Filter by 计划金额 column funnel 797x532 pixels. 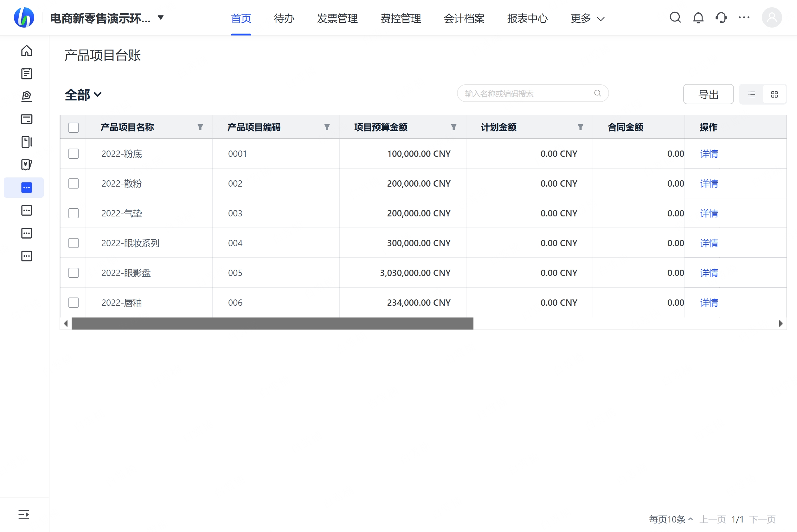581,127
